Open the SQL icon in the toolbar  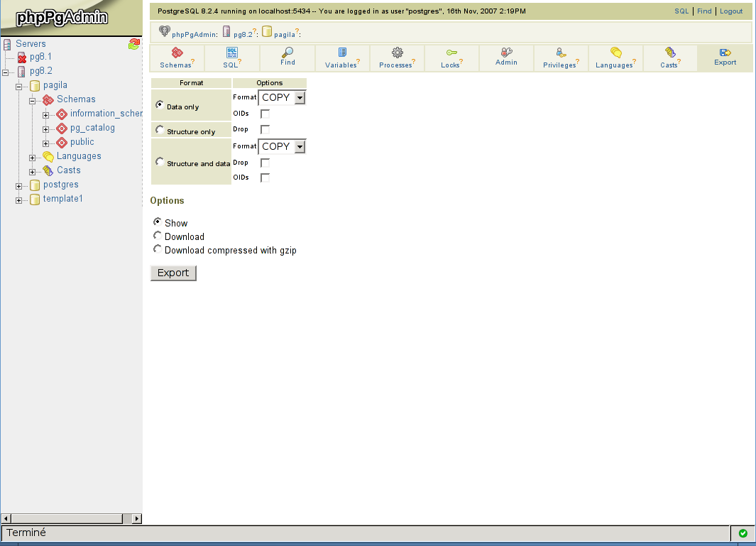pos(232,53)
